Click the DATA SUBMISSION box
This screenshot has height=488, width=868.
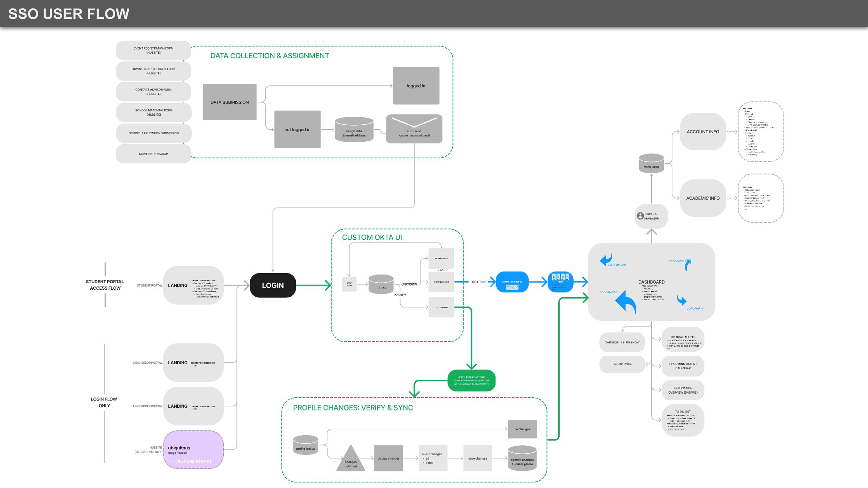pos(230,102)
